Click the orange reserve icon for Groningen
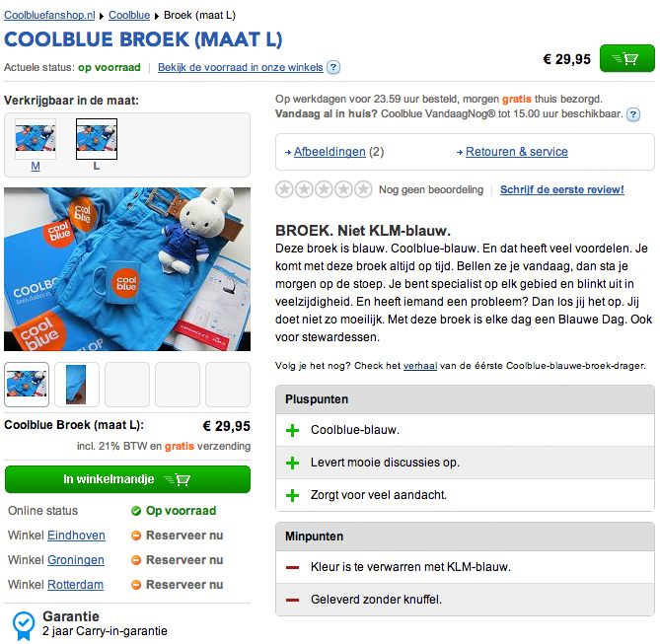 pos(136,560)
